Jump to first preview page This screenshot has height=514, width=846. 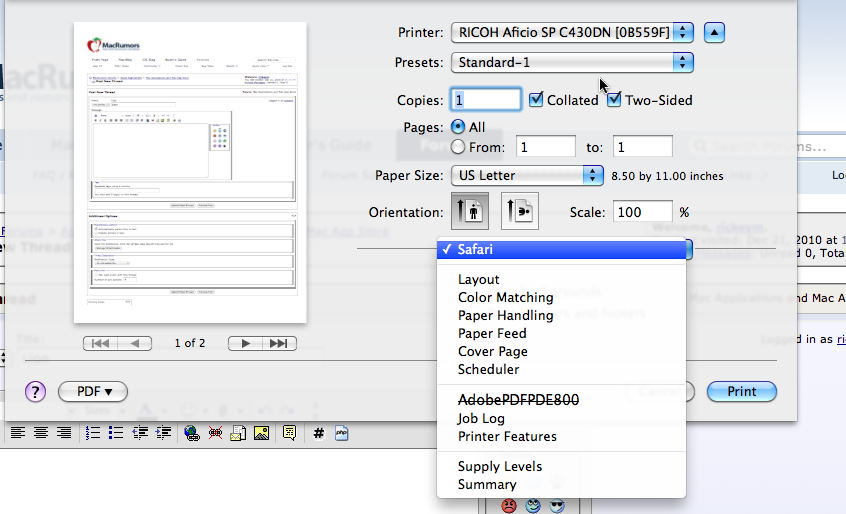pyautogui.click(x=100, y=344)
